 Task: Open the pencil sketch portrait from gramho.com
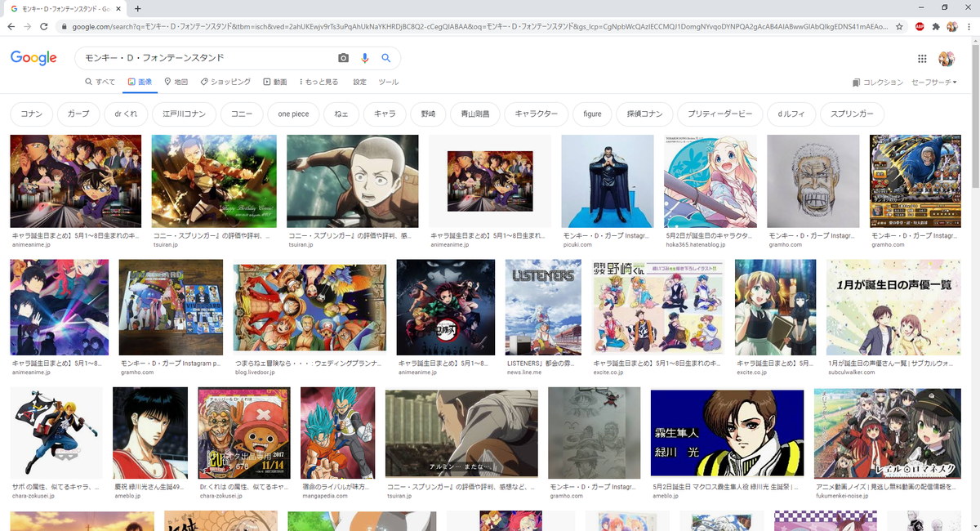coord(813,181)
